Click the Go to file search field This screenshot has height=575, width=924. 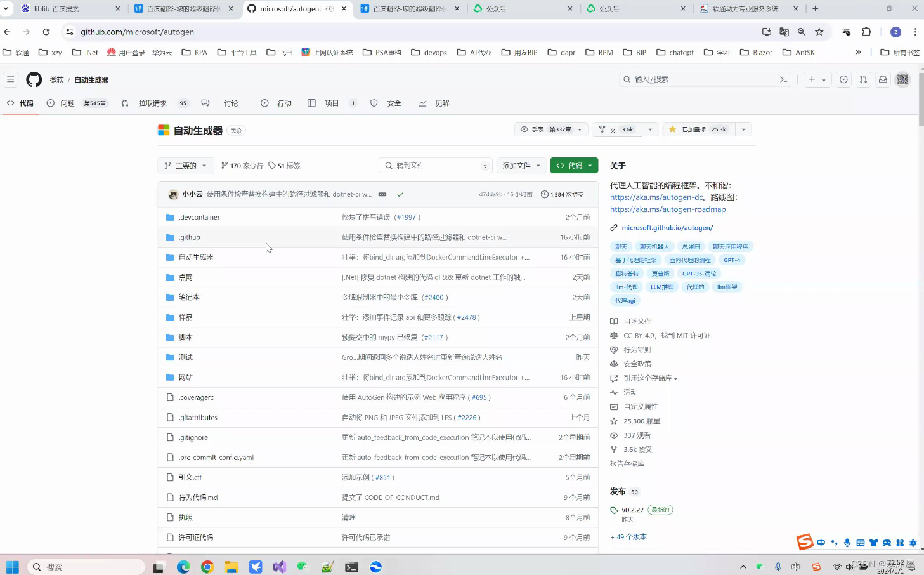click(x=436, y=166)
